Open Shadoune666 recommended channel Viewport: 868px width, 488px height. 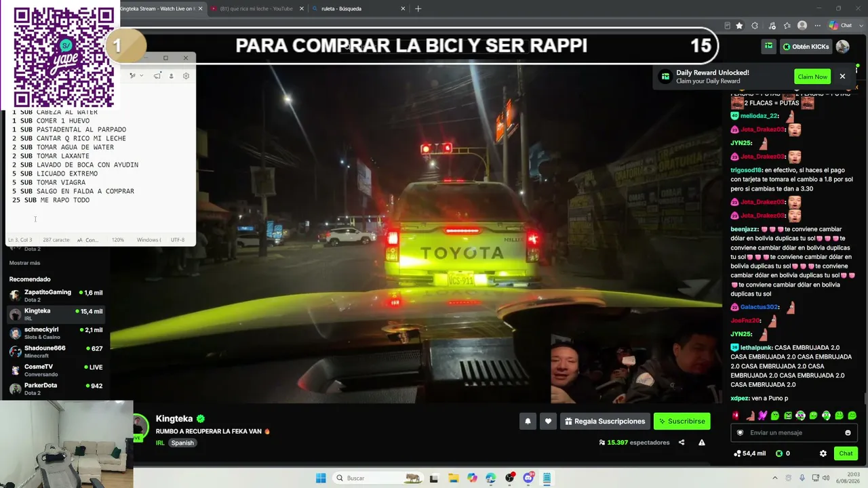pyautogui.click(x=56, y=352)
